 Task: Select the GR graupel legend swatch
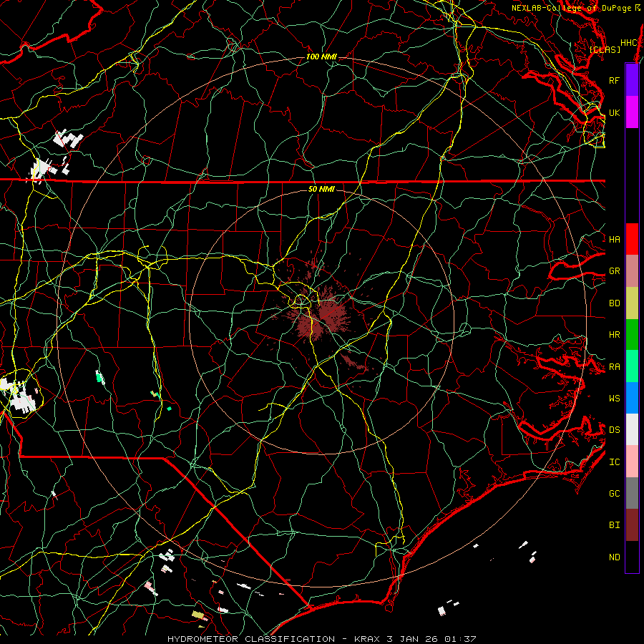(x=632, y=271)
